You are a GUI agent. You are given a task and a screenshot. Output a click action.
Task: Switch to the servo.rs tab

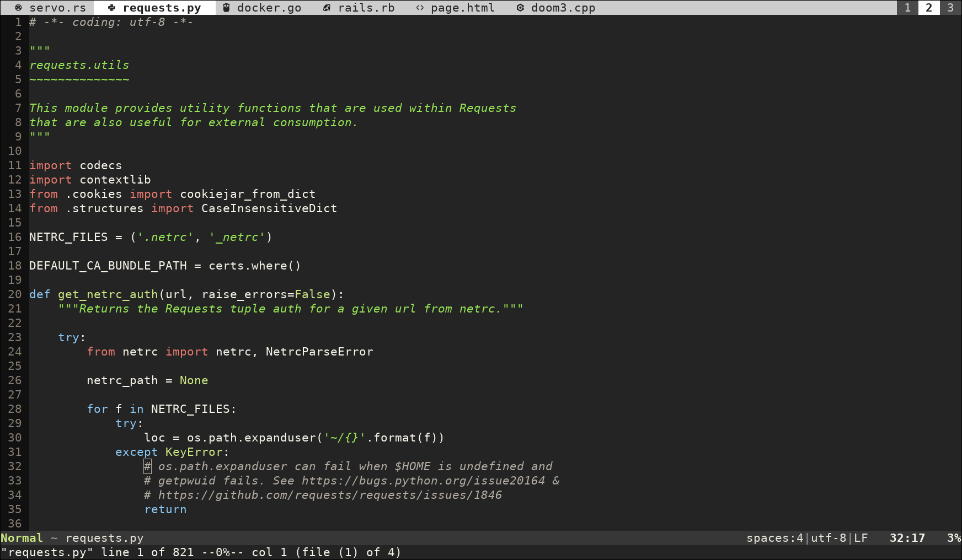click(50, 8)
